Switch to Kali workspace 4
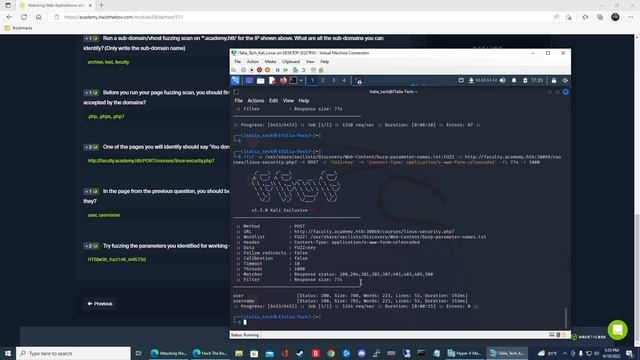This screenshot has height=360, width=640. click(x=344, y=80)
